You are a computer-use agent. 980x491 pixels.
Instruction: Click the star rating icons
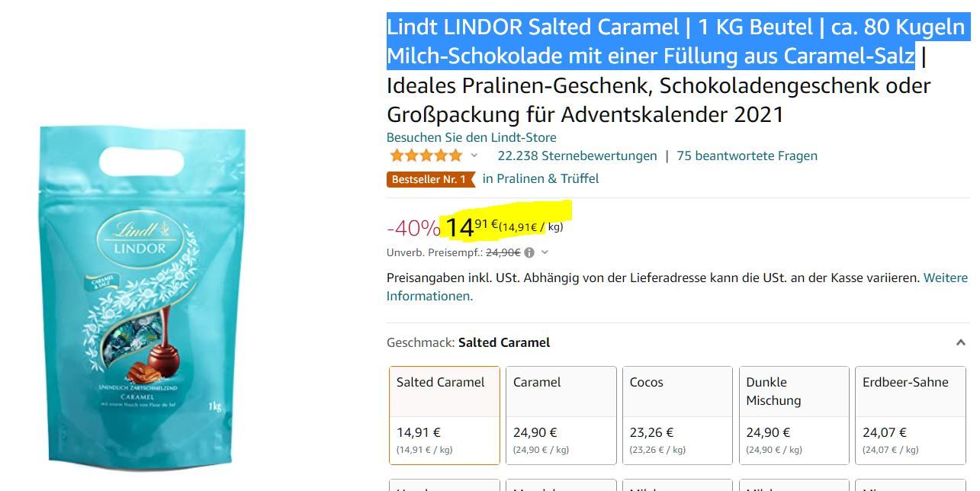point(426,156)
